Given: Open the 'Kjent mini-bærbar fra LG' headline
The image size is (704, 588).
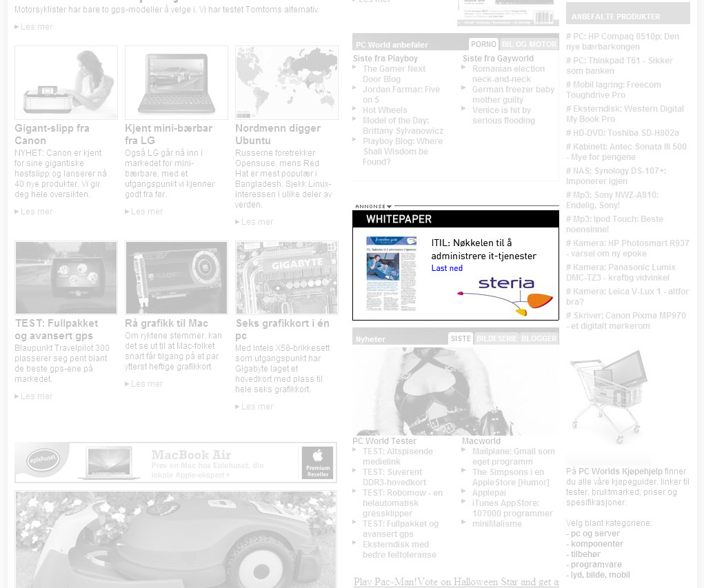Looking at the screenshot, I should pyautogui.click(x=169, y=134).
